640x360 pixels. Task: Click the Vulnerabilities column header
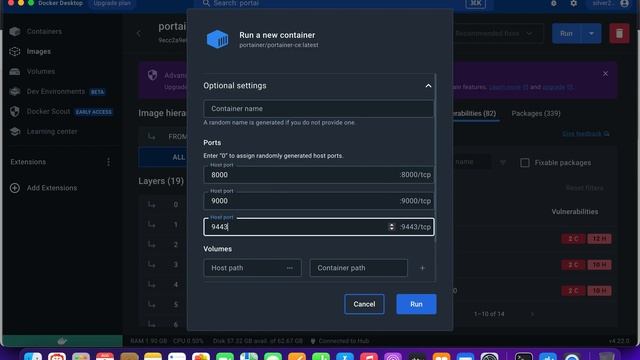pos(575,212)
